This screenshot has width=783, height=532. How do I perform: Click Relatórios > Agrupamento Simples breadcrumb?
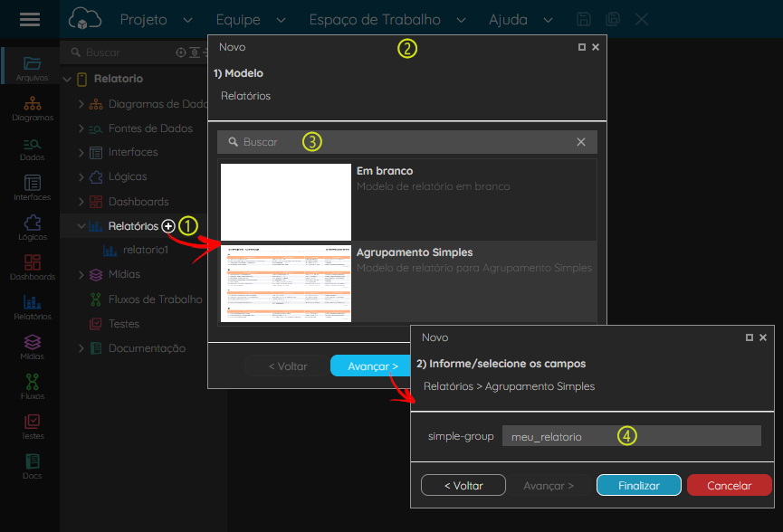click(x=509, y=386)
